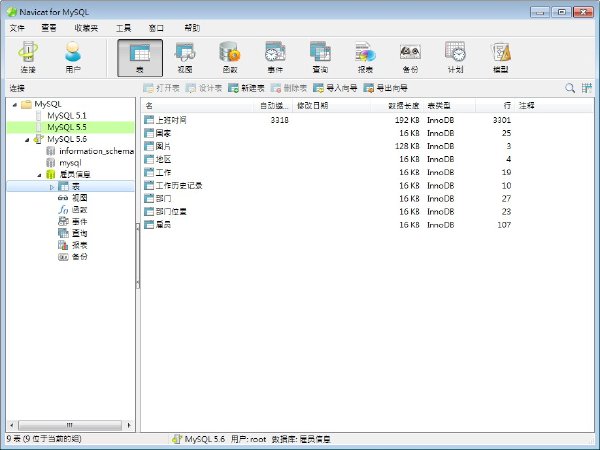Open the 用户 (User) toolbar icon

[73, 57]
